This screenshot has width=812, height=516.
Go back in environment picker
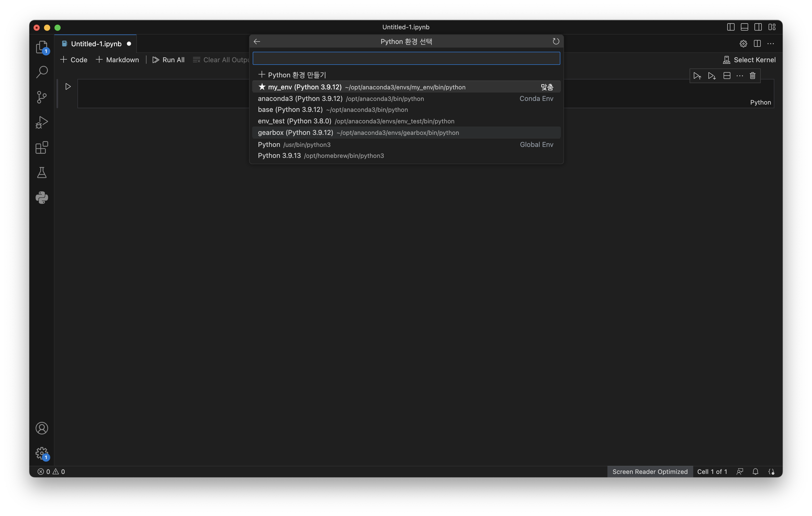[257, 42]
